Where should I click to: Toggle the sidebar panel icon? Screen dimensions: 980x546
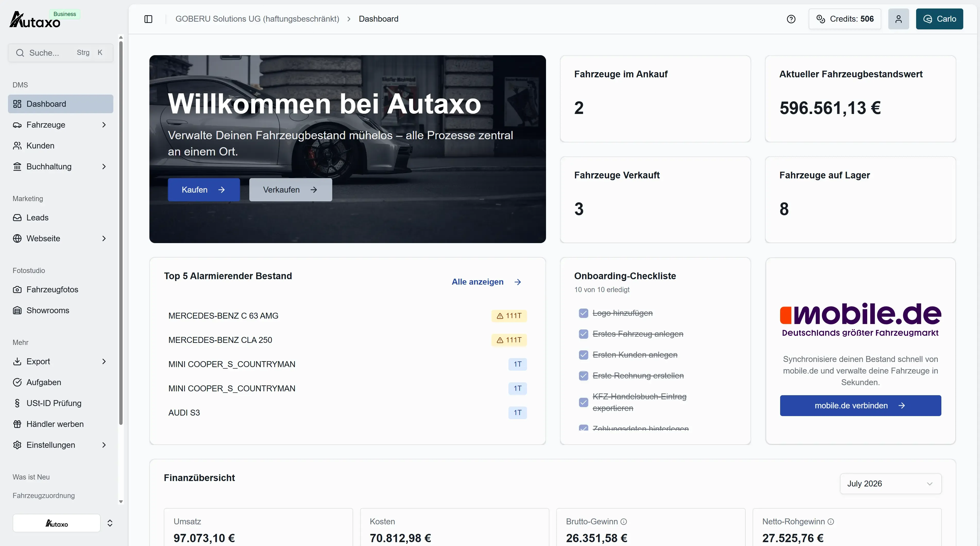click(148, 19)
